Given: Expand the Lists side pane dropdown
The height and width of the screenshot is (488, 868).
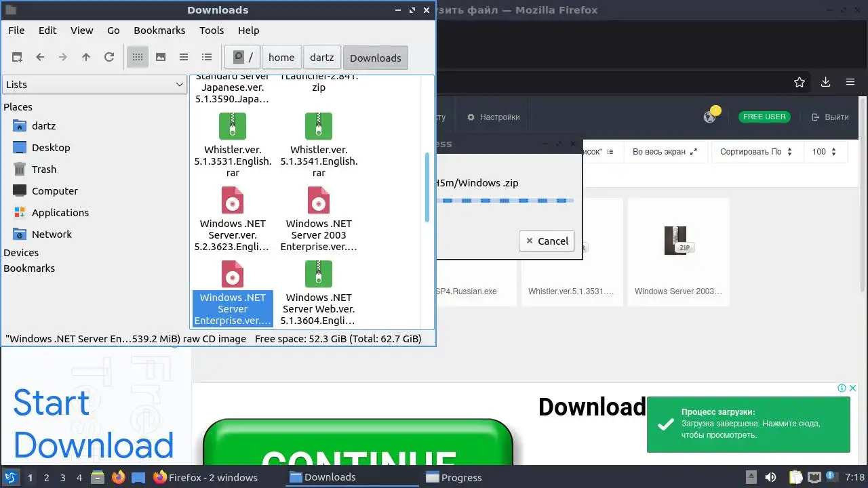Looking at the screenshot, I should [95, 84].
